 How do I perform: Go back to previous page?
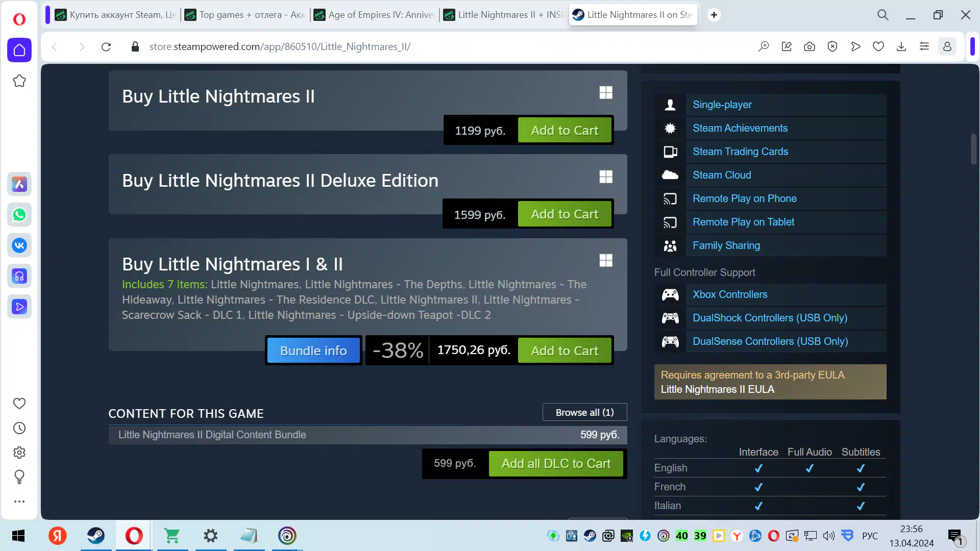coord(54,47)
